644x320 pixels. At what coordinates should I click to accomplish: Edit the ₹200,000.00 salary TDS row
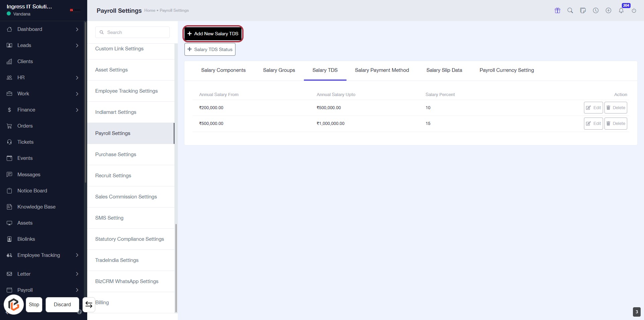pyautogui.click(x=593, y=108)
